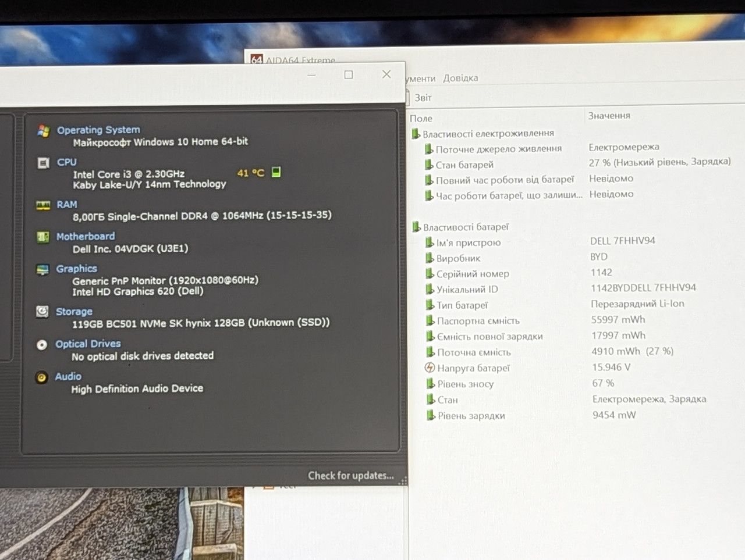
Task: Open the Optical Drives section link
Action: (x=88, y=344)
